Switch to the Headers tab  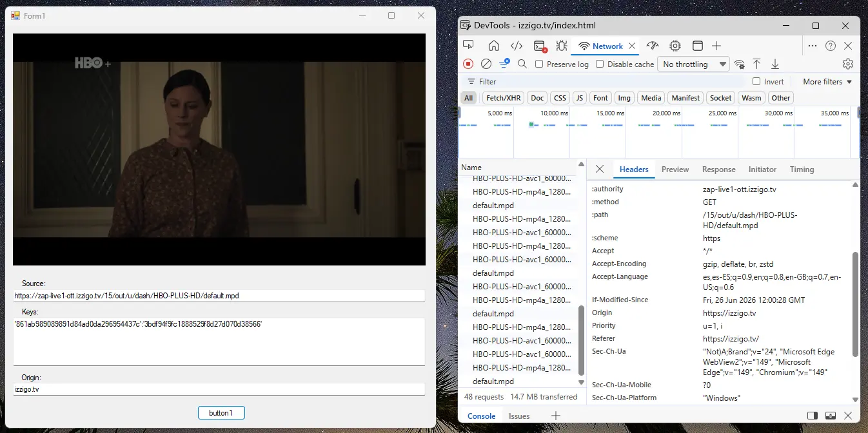(634, 169)
